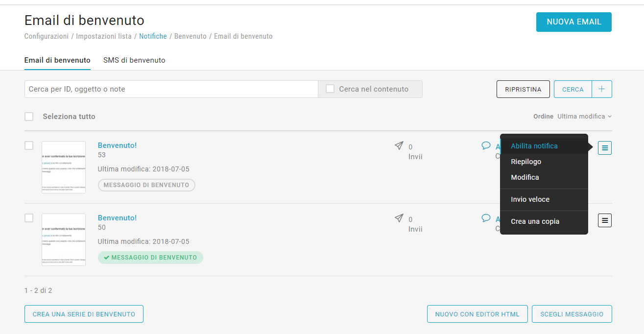
Task: Tick the Seleziona tutto checkbox
Action: click(x=29, y=117)
